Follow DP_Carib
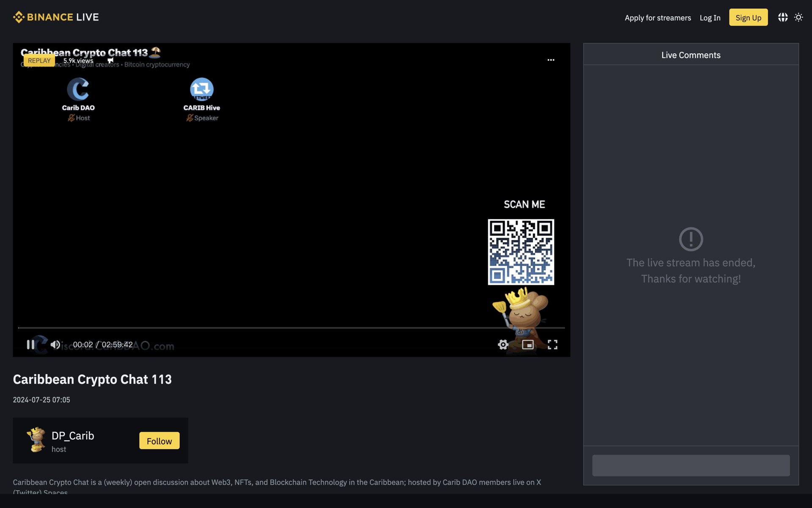Screen dimensions: 812x508 point(159,441)
